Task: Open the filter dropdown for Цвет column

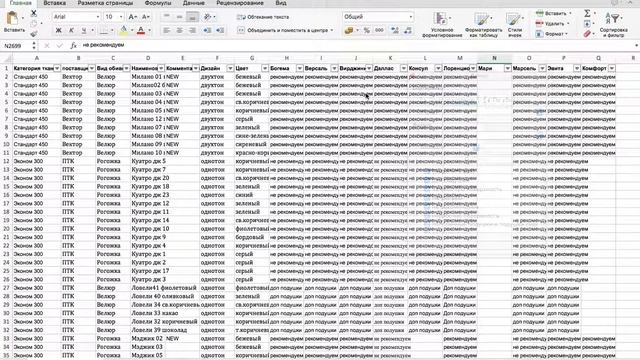Action: coord(265,68)
